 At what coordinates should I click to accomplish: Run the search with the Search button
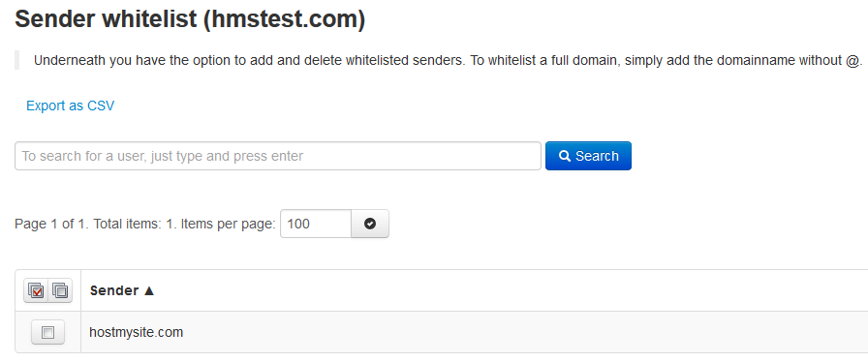588,156
